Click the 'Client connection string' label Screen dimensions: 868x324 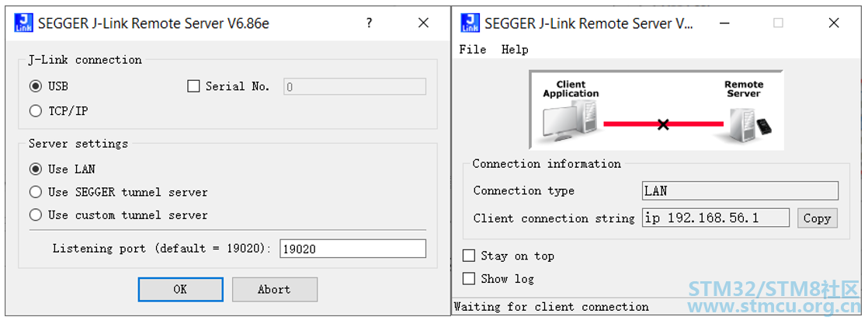(554, 218)
